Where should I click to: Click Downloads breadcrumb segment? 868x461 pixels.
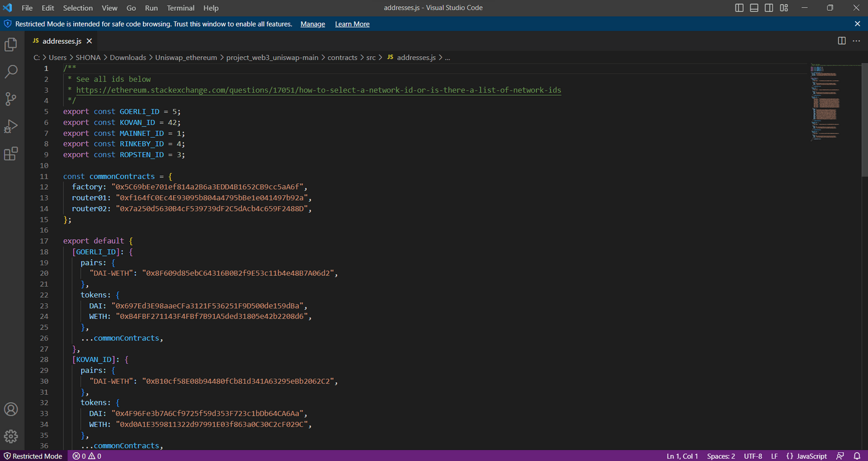[128, 57]
